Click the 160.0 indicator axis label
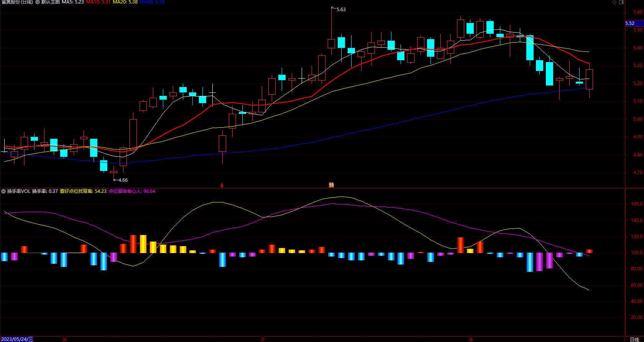The image size is (644, 342). [x=637, y=204]
